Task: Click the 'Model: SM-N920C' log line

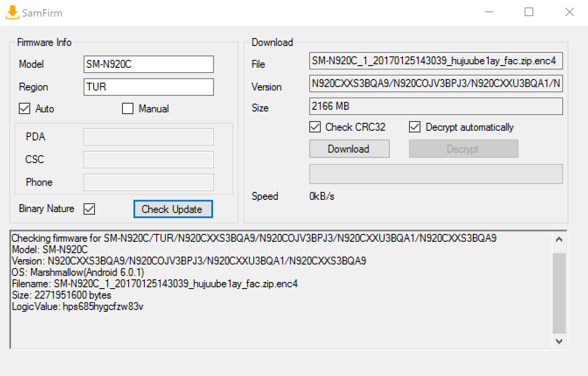Action: [50, 250]
